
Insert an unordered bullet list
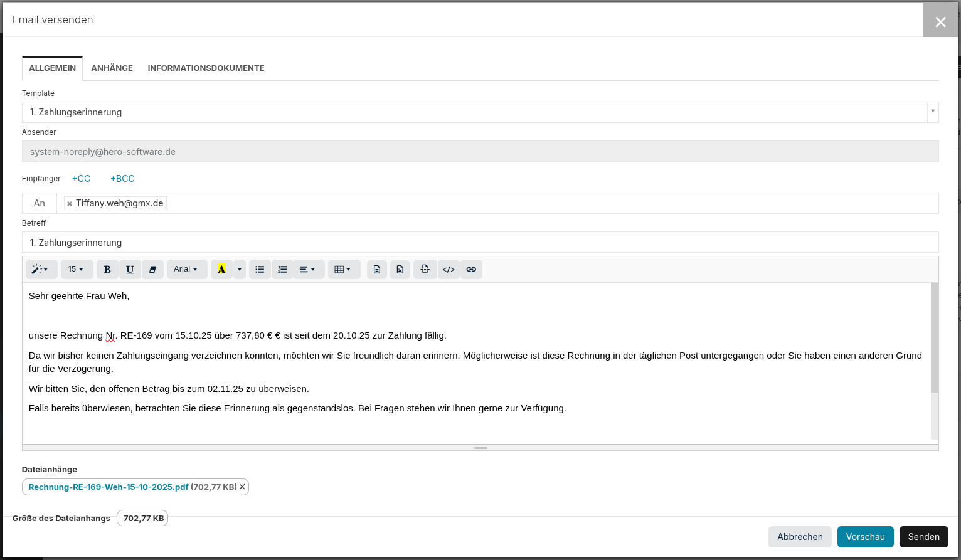(x=260, y=270)
